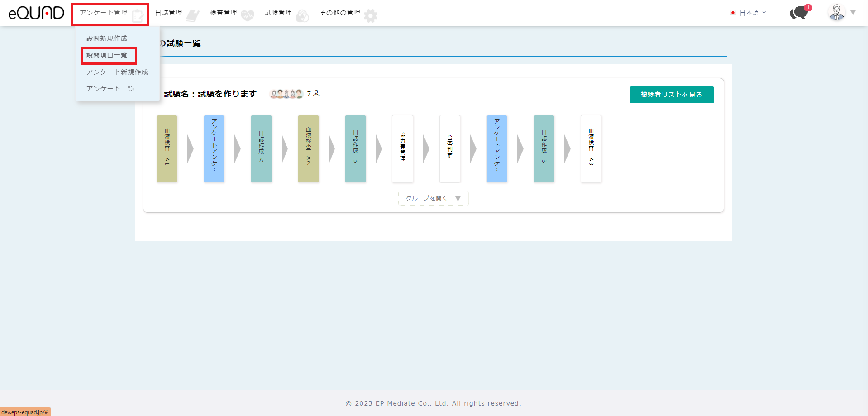
Task: Click the 被験者リストを見る button
Action: (x=671, y=95)
